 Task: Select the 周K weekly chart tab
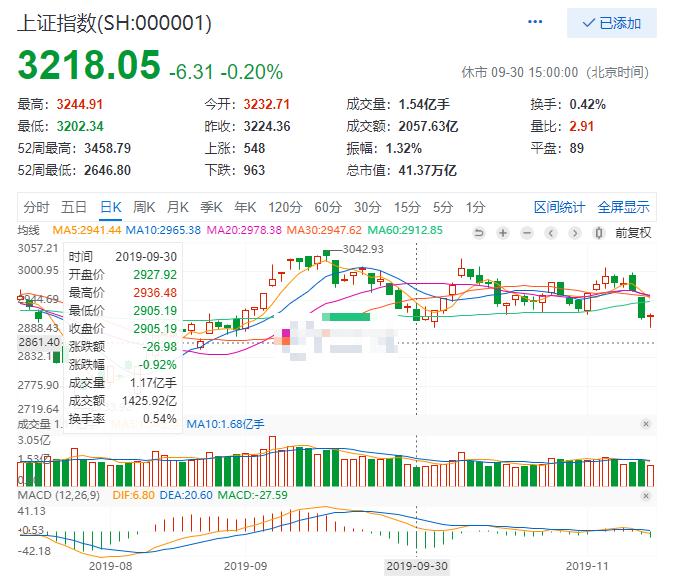pyautogui.click(x=144, y=207)
